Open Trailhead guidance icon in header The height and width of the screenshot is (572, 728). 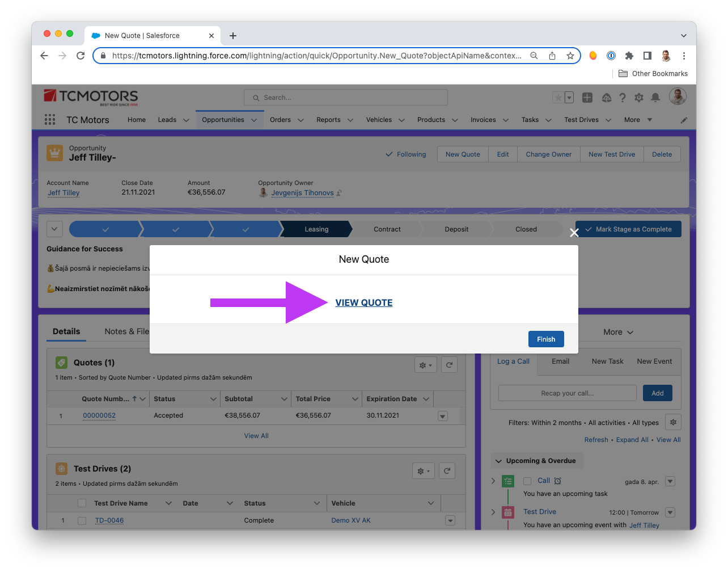tap(606, 98)
